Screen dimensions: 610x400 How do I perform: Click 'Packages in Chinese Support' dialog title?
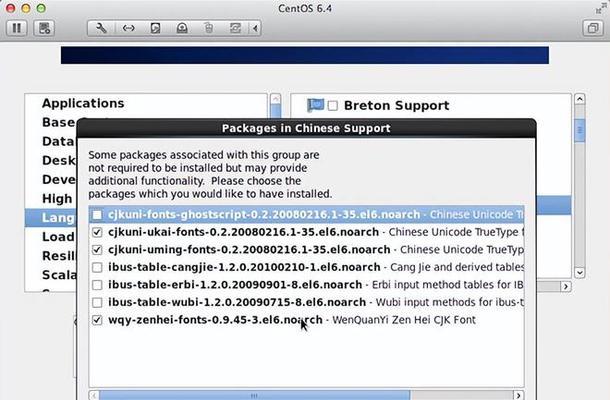click(x=306, y=128)
